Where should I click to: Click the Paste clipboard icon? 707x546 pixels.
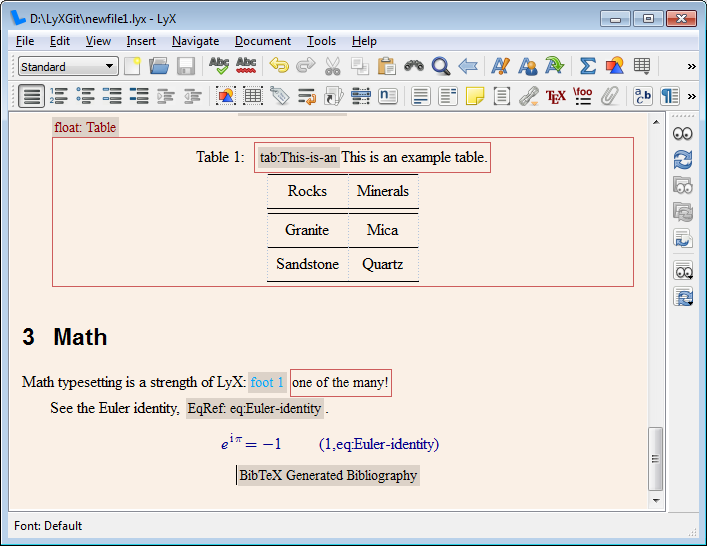(x=386, y=66)
